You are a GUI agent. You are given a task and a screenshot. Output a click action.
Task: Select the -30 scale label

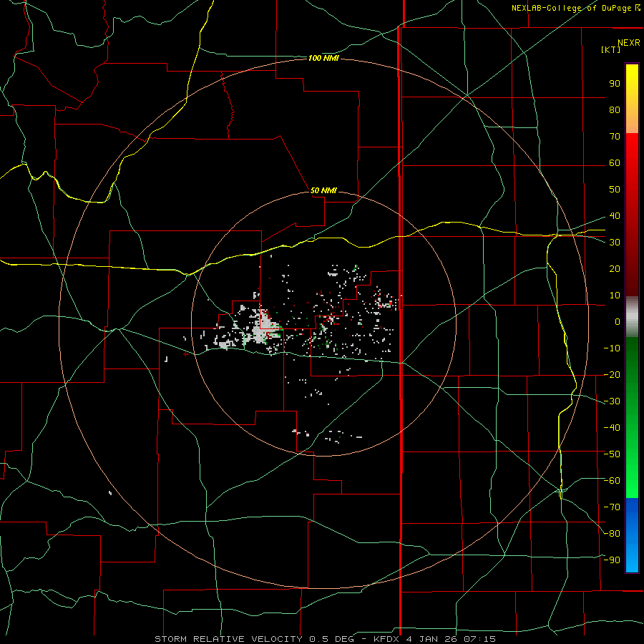(x=612, y=401)
